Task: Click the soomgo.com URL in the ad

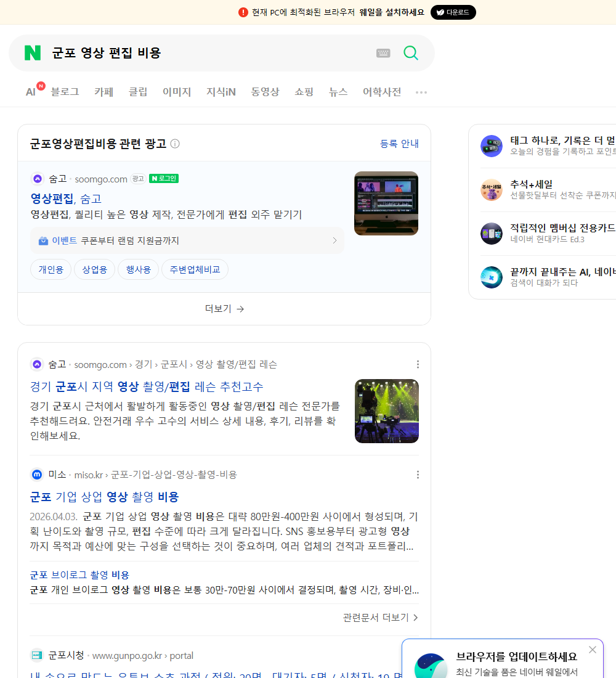Action: [101, 179]
